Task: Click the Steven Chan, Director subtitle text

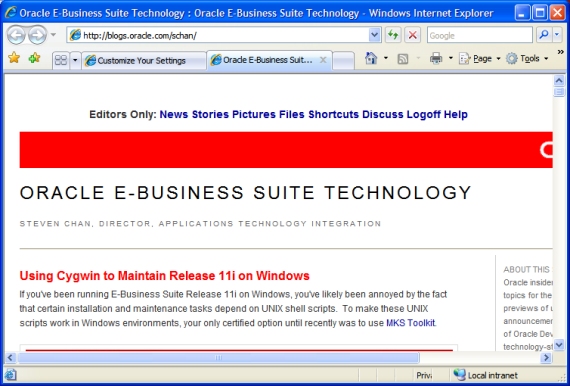Action: click(x=200, y=224)
